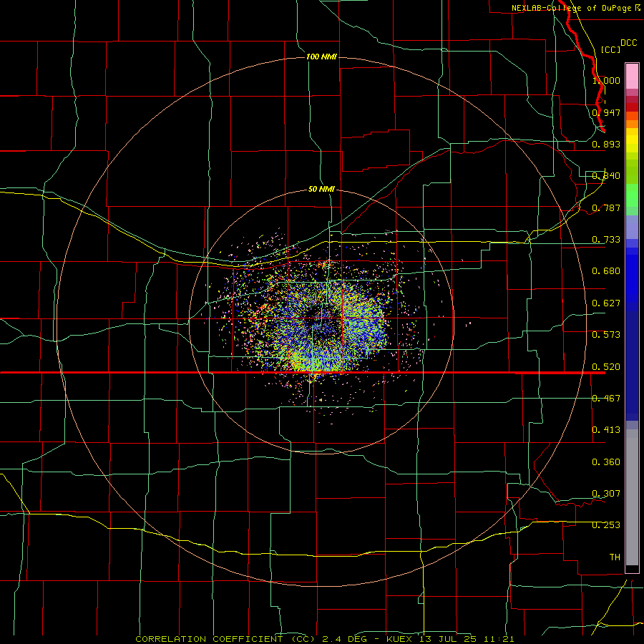Click the TH label on the color scale
This screenshot has height=644, width=644.
tap(615, 557)
